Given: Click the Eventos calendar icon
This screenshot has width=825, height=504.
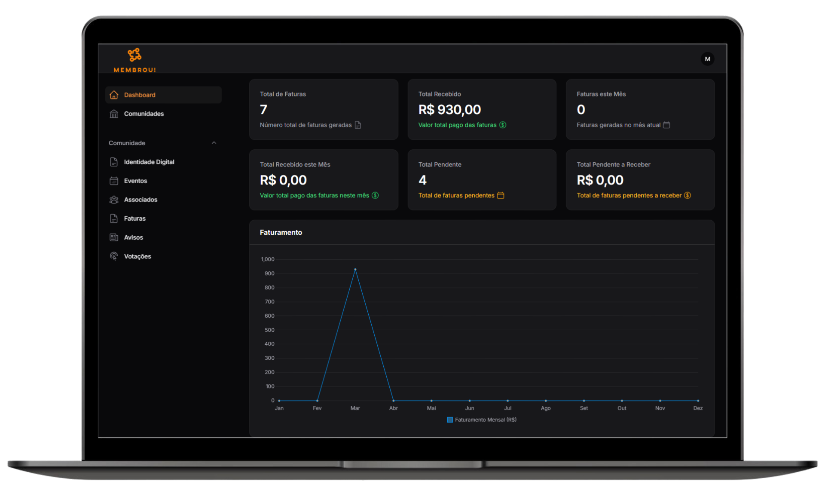Looking at the screenshot, I should (x=113, y=181).
